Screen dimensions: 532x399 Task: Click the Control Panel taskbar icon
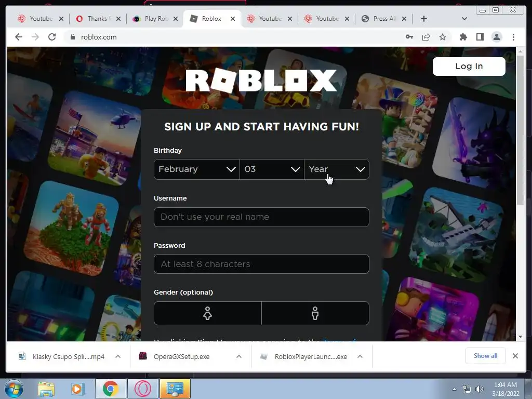click(x=175, y=389)
